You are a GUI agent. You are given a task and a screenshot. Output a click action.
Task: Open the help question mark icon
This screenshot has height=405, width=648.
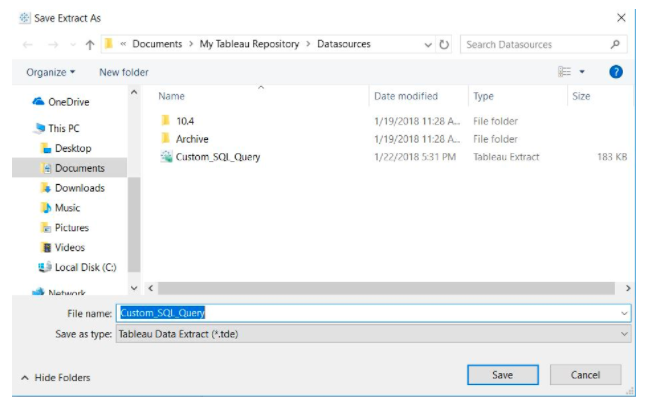point(616,72)
